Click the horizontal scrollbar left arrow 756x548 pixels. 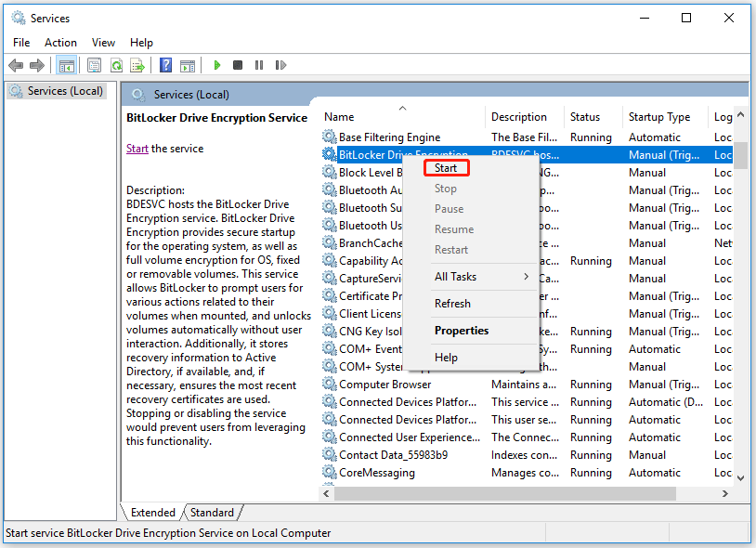pos(326,493)
